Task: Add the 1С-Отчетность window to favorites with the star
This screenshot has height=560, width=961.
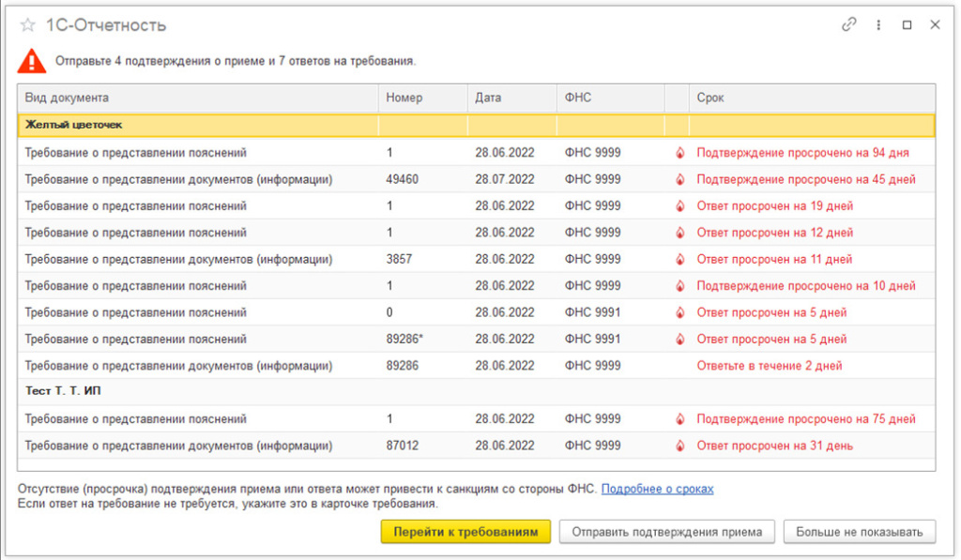Action: coord(27,25)
